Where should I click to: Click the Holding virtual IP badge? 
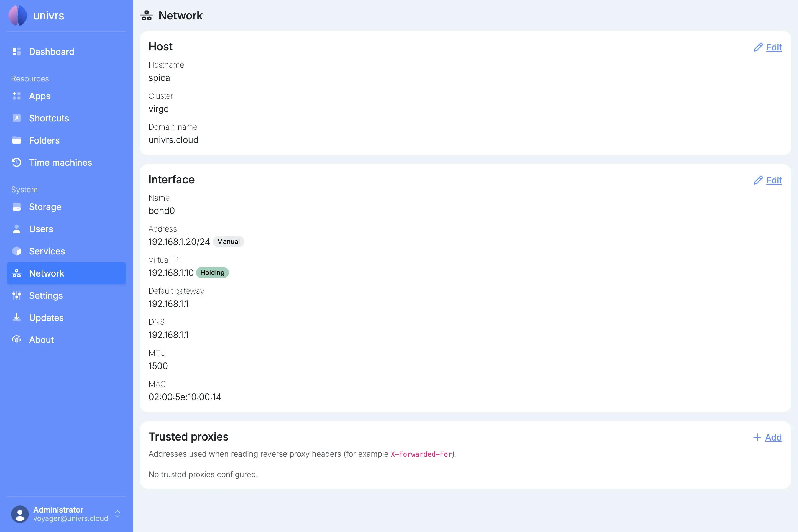213,272
